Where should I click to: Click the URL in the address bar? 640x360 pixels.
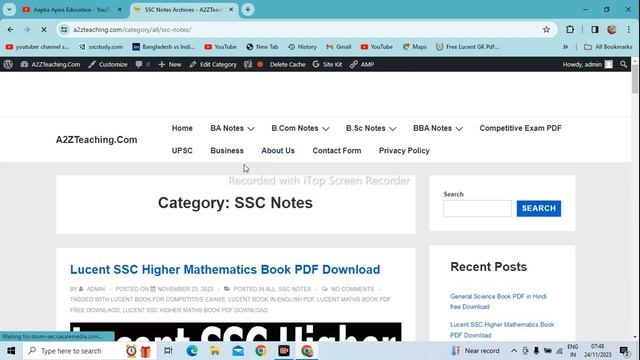(132, 29)
